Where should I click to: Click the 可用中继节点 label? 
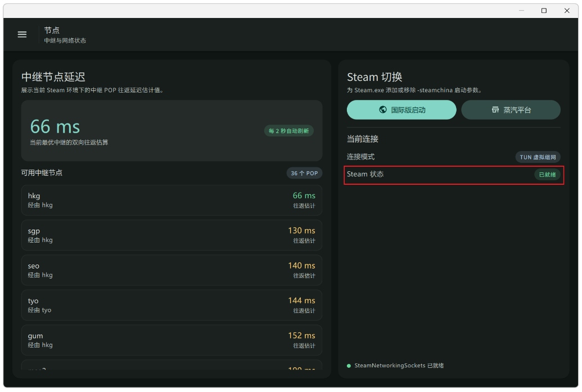click(42, 173)
